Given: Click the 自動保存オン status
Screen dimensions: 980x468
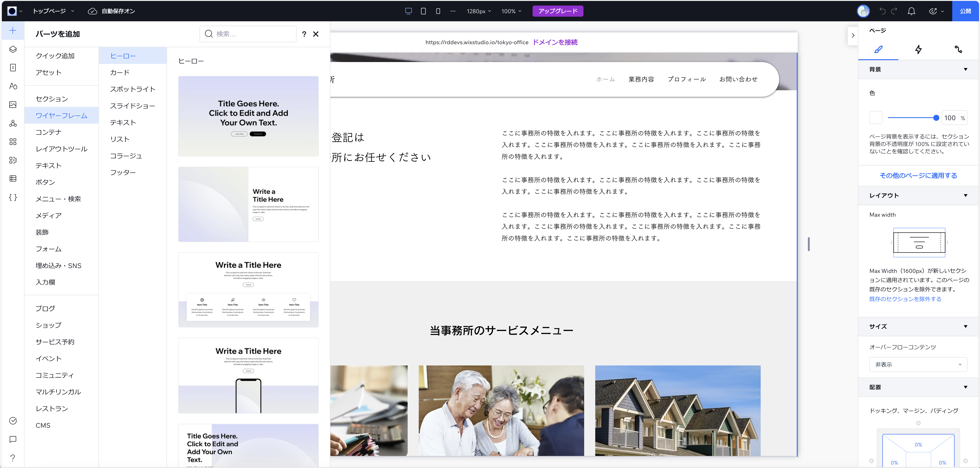Looking at the screenshot, I should pyautogui.click(x=112, y=11).
